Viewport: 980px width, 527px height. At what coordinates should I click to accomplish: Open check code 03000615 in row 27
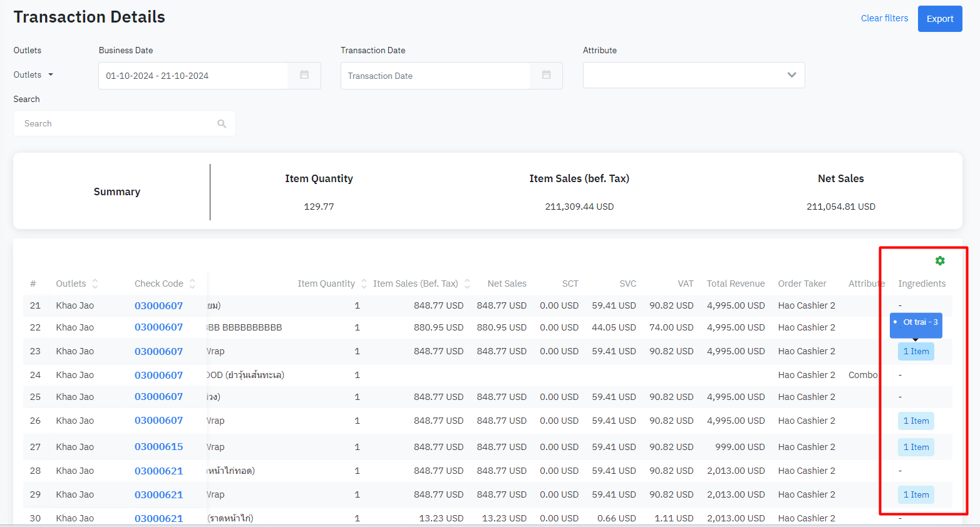point(158,447)
